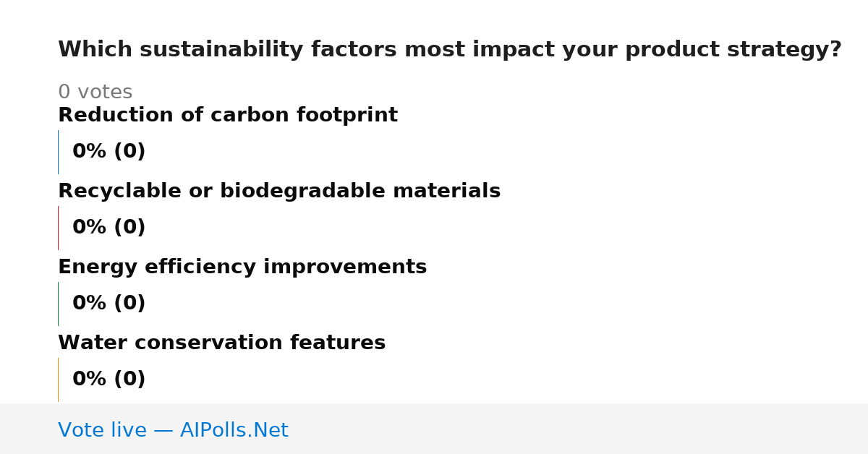Open the Vote live — AIPolls.Net link
This screenshot has width=868, height=454.
pos(173,430)
